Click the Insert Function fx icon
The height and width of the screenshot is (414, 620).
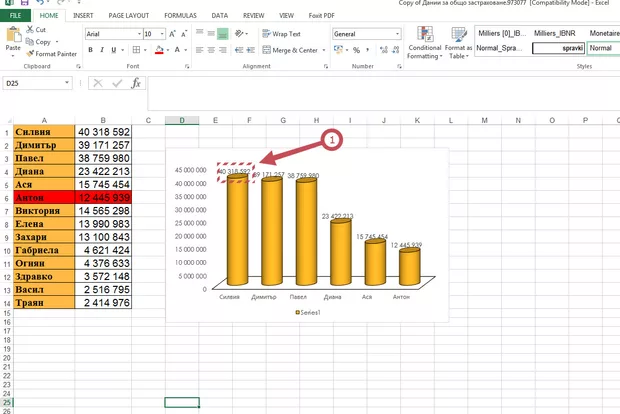tap(135, 84)
